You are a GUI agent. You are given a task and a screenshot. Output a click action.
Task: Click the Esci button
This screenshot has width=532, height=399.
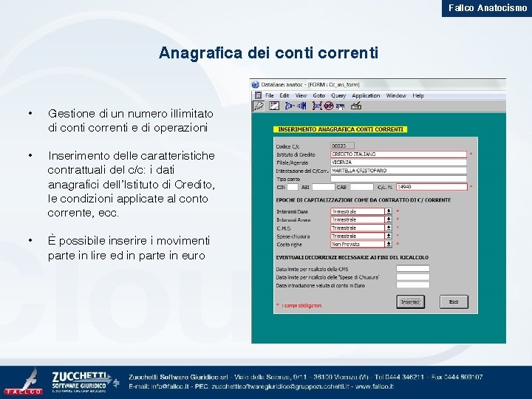pos(454,301)
